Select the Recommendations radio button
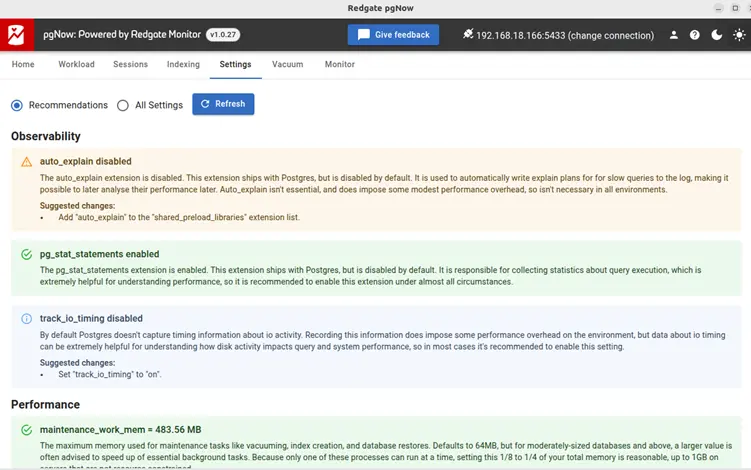Image resolution: width=751 pixels, height=470 pixels. [17, 105]
